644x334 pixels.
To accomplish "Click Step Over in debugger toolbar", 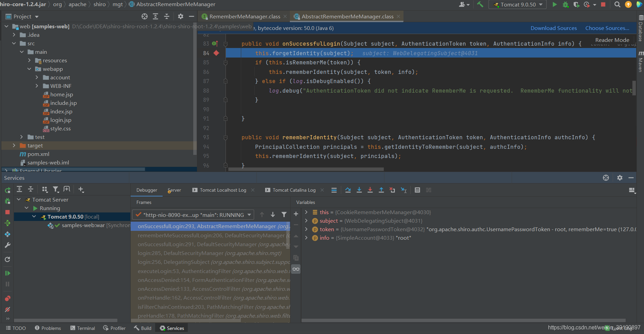I will coord(348,190).
